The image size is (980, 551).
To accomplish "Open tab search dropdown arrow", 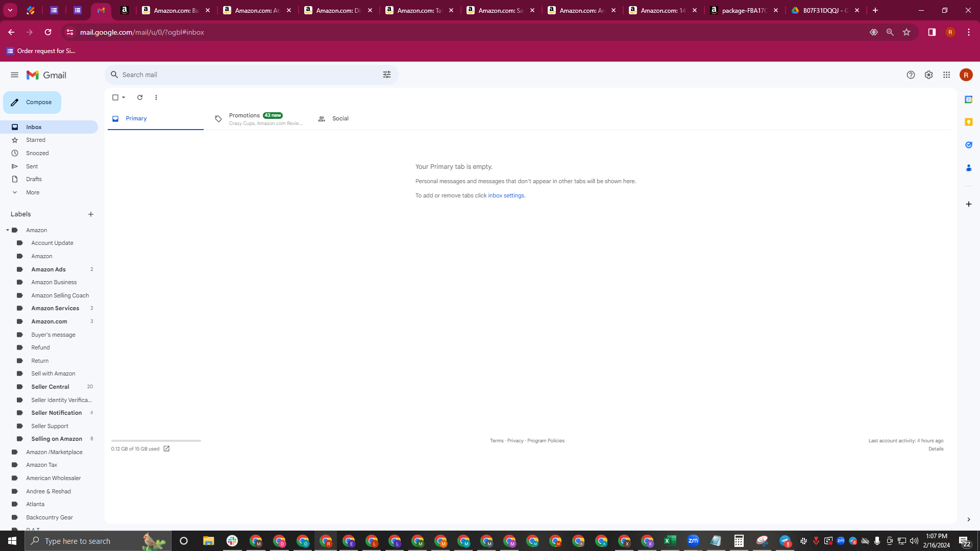I will [10, 10].
